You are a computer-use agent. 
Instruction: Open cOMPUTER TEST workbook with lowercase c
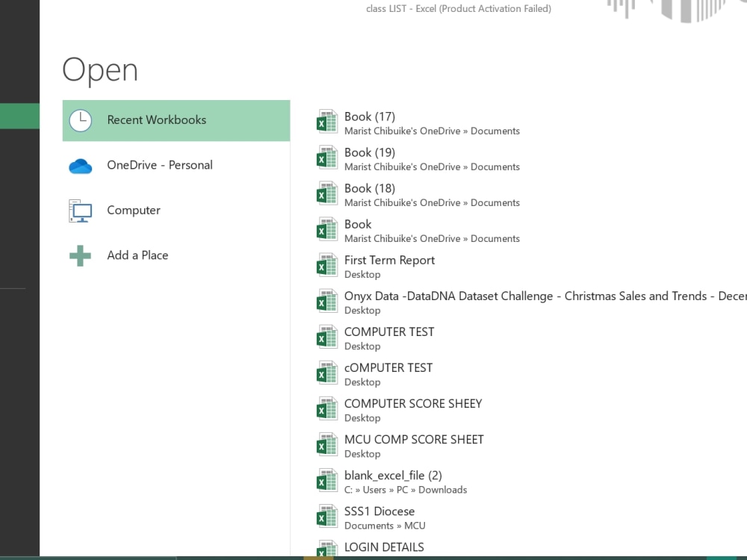pos(388,367)
